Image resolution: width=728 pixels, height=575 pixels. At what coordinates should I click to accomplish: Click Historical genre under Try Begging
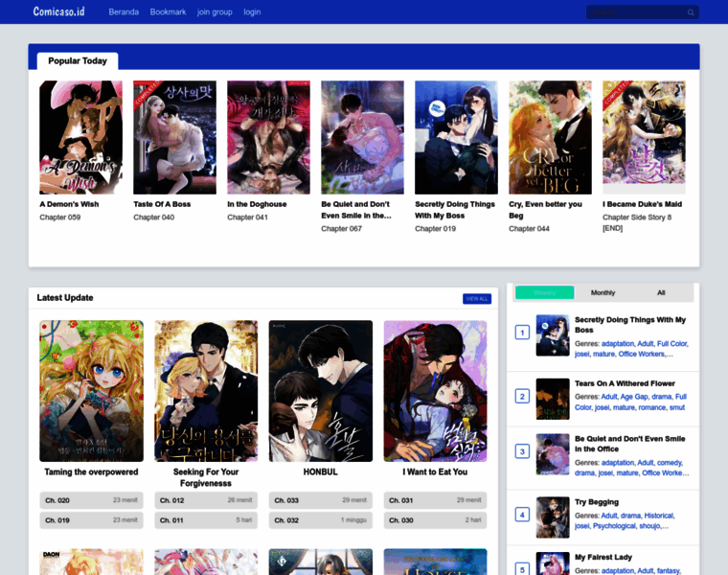pos(658,516)
